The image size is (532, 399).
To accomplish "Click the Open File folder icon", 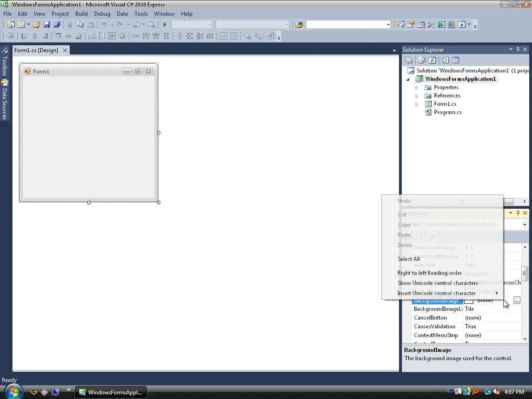I will (x=36, y=24).
